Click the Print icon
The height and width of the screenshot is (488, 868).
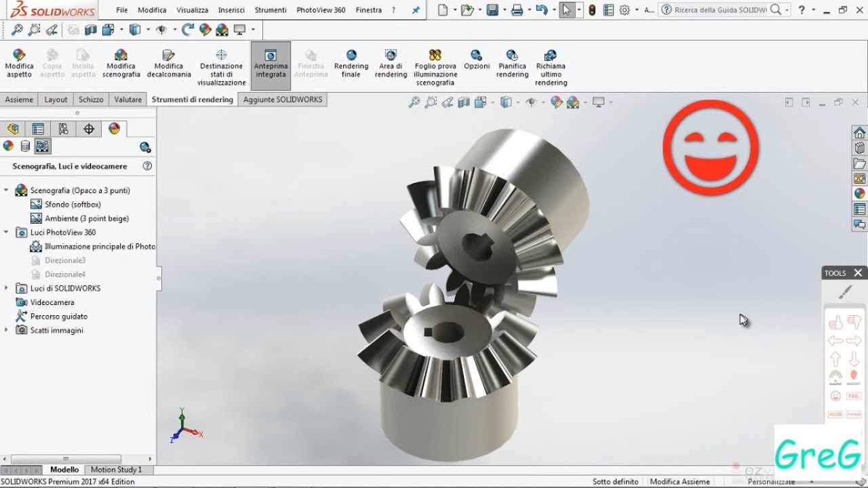coord(517,10)
